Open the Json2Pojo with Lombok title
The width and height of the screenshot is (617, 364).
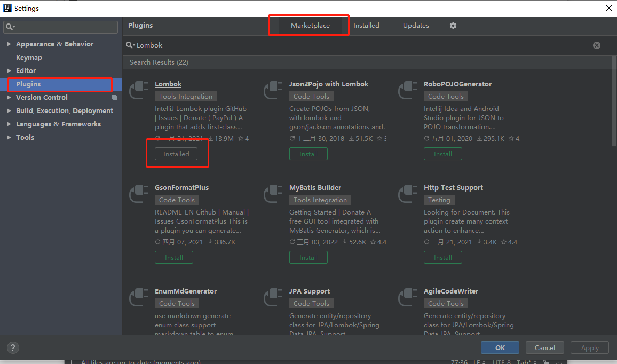pyautogui.click(x=329, y=84)
